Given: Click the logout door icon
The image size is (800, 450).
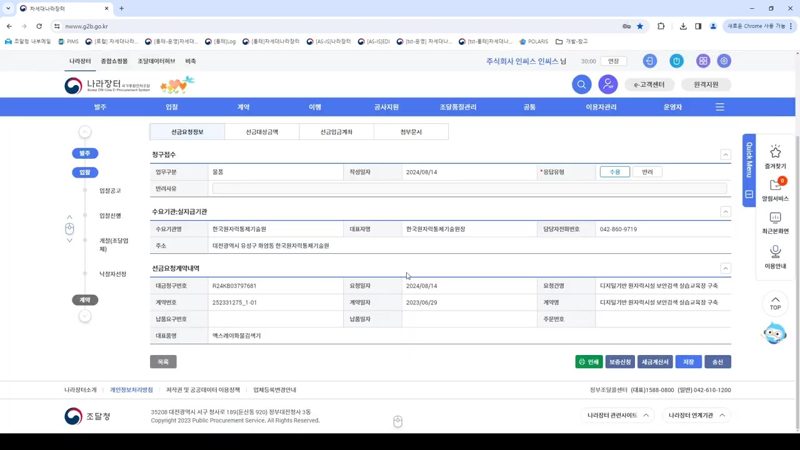Looking at the screenshot, I should pos(649,61).
